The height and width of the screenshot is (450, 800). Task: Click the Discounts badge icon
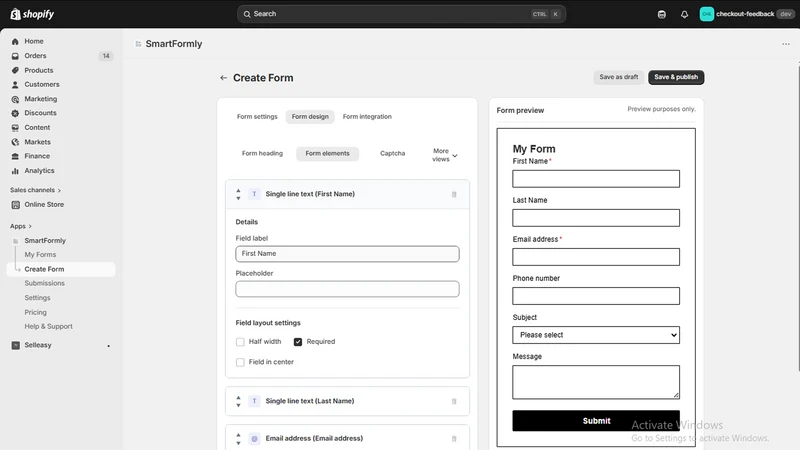click(x=15, y=113)
